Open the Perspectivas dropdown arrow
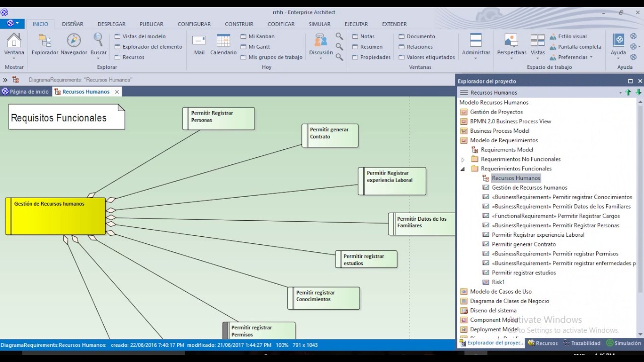This screenshot has width=644, height=362. (511, 58)
